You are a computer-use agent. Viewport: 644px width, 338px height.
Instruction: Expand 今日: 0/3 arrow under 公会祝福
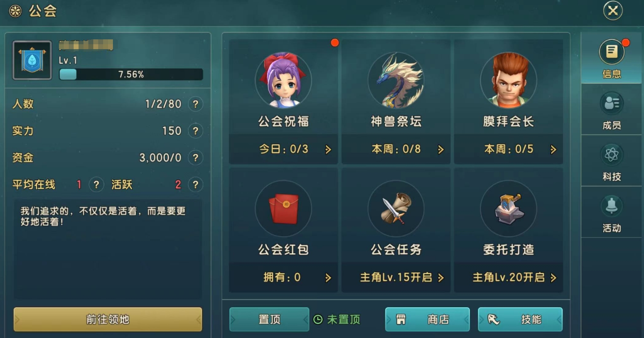[328, 150]
